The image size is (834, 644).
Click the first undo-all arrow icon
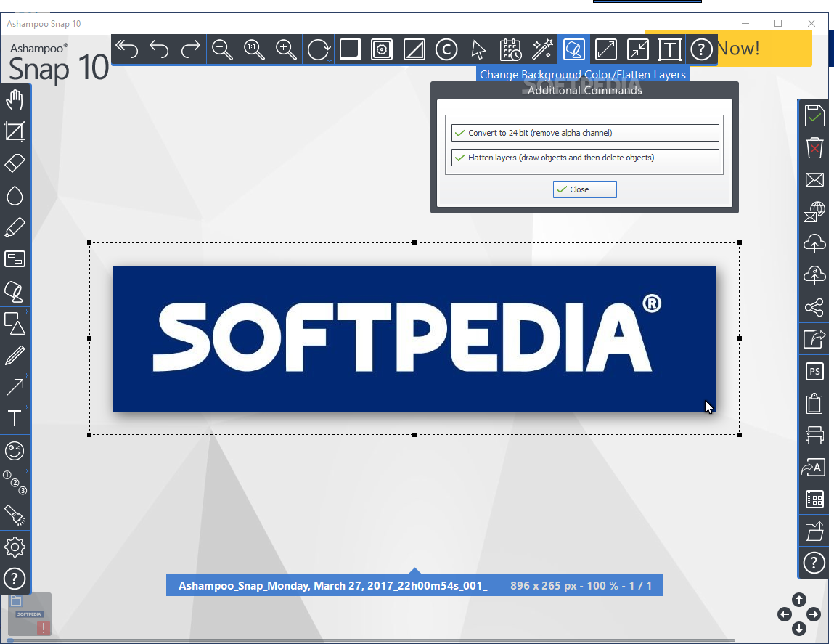[126, 49]
